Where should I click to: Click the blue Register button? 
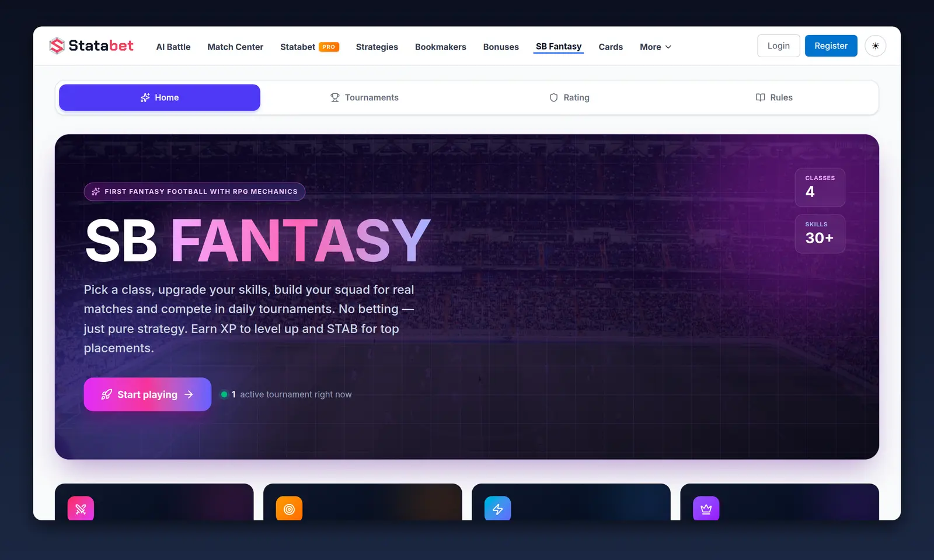[x=831, y=46]
